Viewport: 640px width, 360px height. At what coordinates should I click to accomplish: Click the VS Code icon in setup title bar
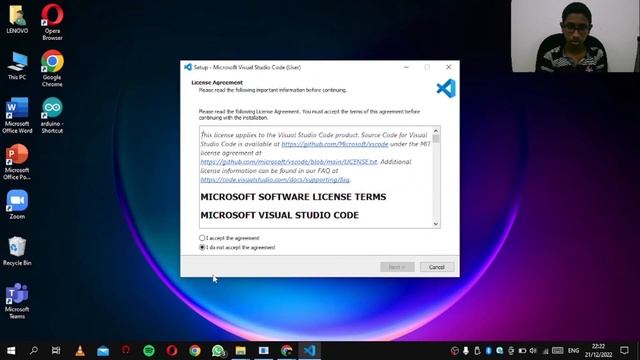(x=188, y=67)
